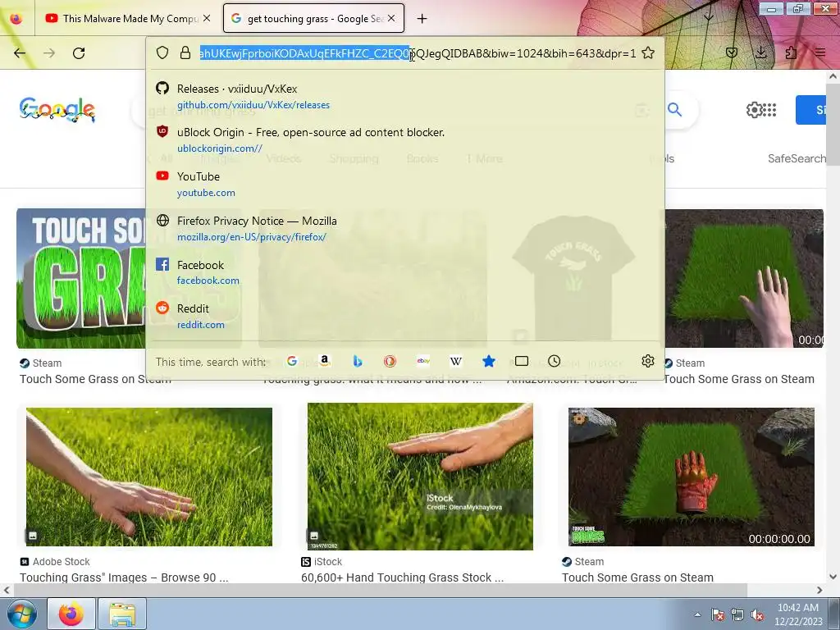The height and width of the screenshot is (630, 840).
Task: Go back to the previous page
Action: coord(20,53)
